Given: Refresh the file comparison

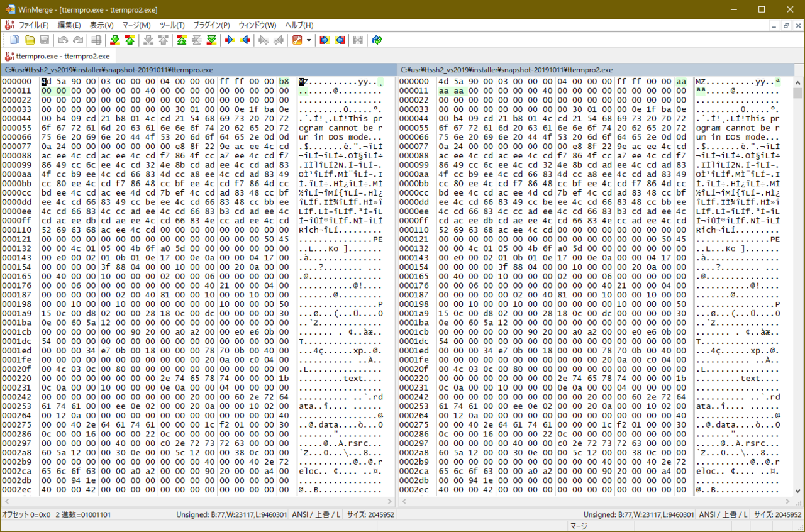Looking at the screenshot, I should (377, 40).
